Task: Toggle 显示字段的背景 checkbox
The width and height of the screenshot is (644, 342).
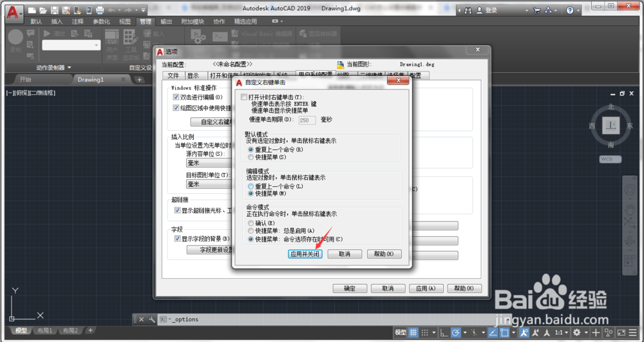Action: tap(178, 238)
